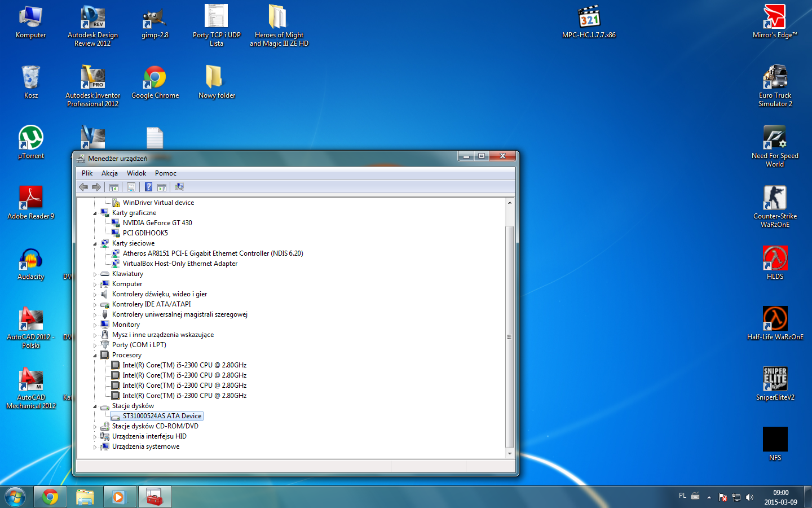The image size is (812, 508).
Task: Click the Back arrow in Device Manager toolbar
Action: click(x=83, y=187)
